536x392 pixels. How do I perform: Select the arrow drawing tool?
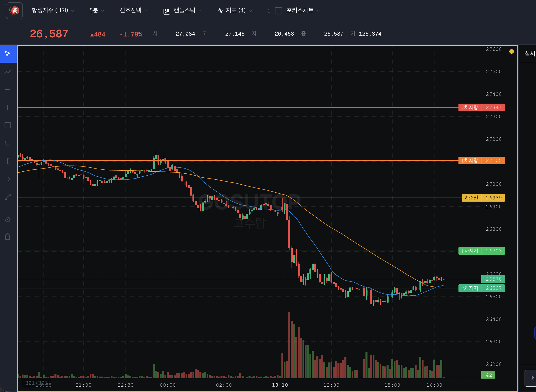pos(8,179)
